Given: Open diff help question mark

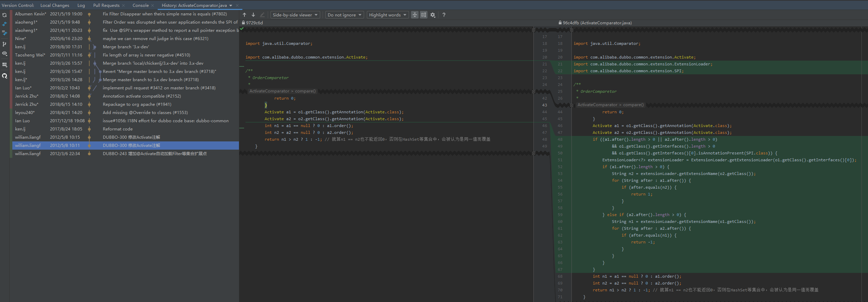Looking at the screenshot, I should [444, 15].
